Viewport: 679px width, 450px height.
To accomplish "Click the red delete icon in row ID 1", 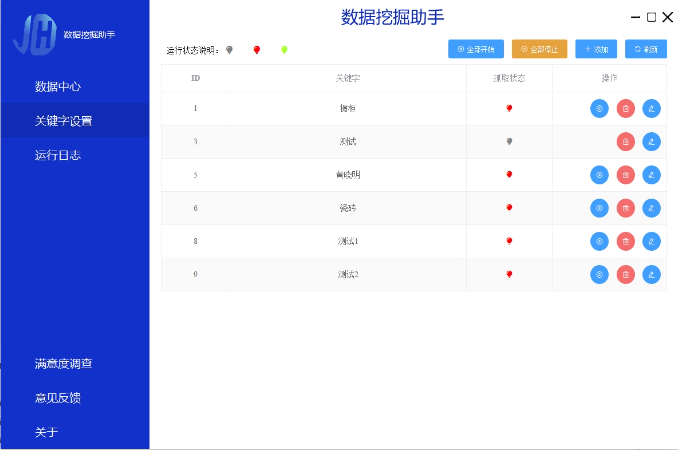I will pos(626,108).
